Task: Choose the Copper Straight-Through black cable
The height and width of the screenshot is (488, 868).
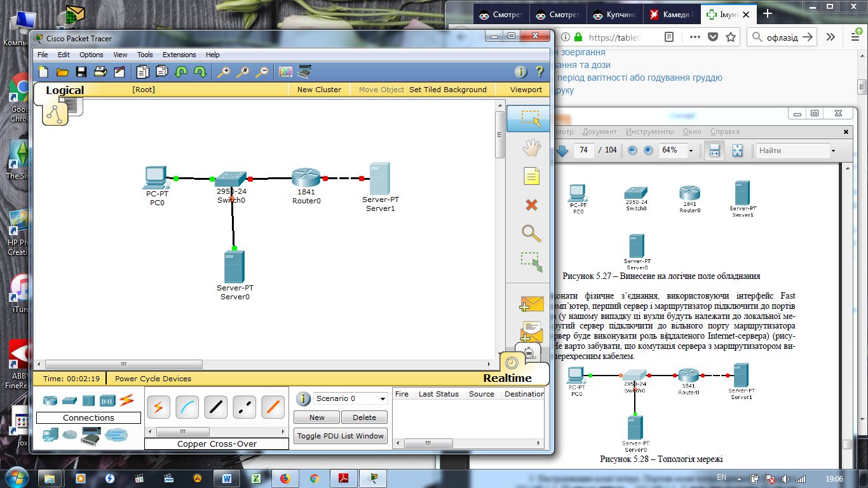Action: coord(215,407)
